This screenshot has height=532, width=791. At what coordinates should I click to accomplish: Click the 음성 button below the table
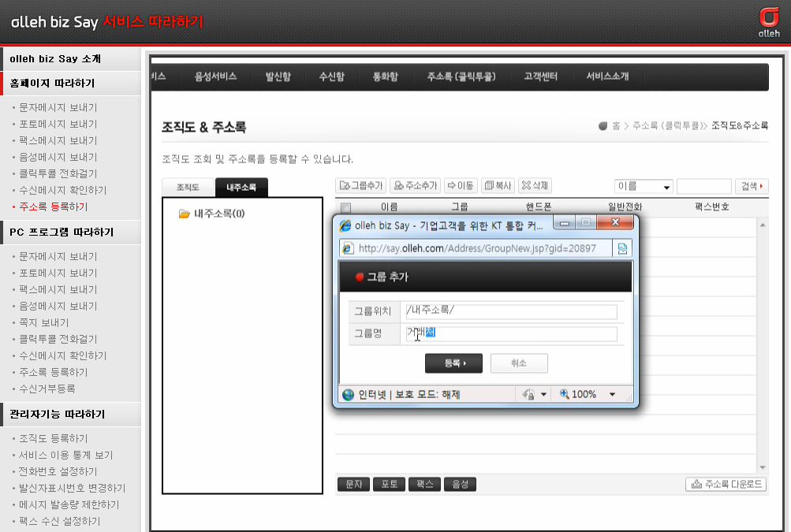[460, 485]
